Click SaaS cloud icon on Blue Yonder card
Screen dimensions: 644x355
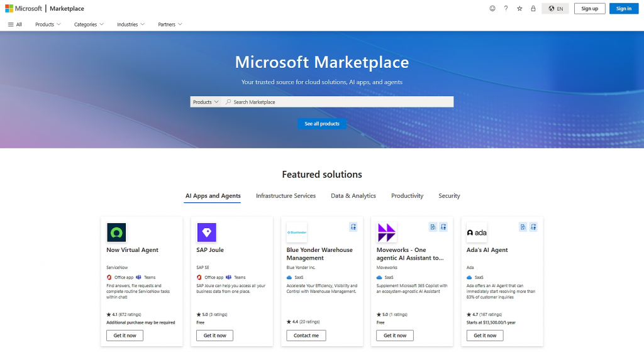(x=289, y=278)
